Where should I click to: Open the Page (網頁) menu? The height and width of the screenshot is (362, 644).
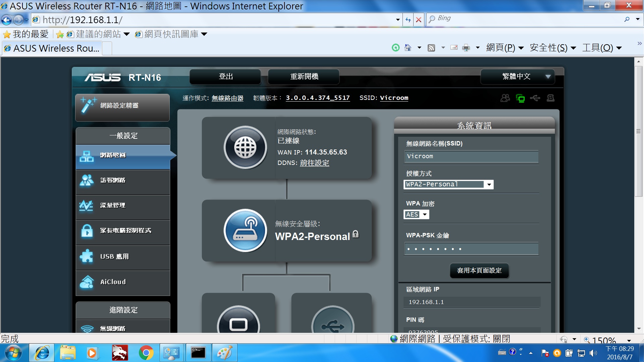point(505,48)
